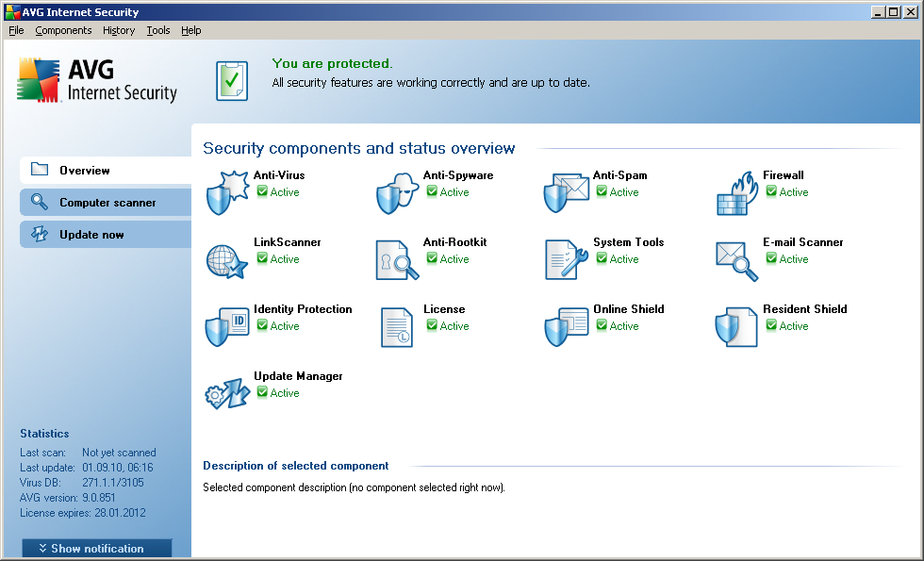The width and height of the screenshot is (924, 561).
Task: Open the History menu
Action: [x=119, y=30]
